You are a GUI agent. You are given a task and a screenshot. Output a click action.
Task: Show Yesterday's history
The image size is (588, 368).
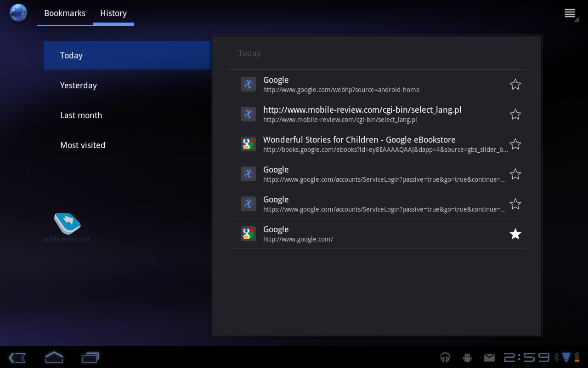(127, 85)
